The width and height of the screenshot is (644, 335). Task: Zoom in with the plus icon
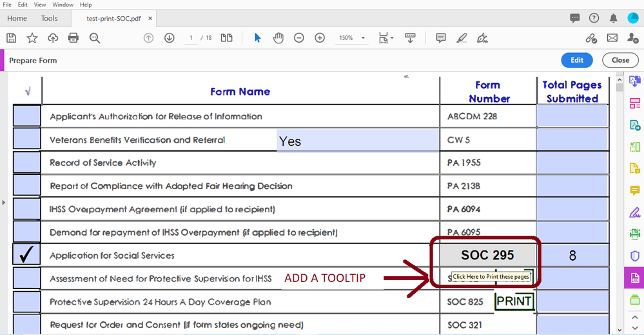coord(320,38)
